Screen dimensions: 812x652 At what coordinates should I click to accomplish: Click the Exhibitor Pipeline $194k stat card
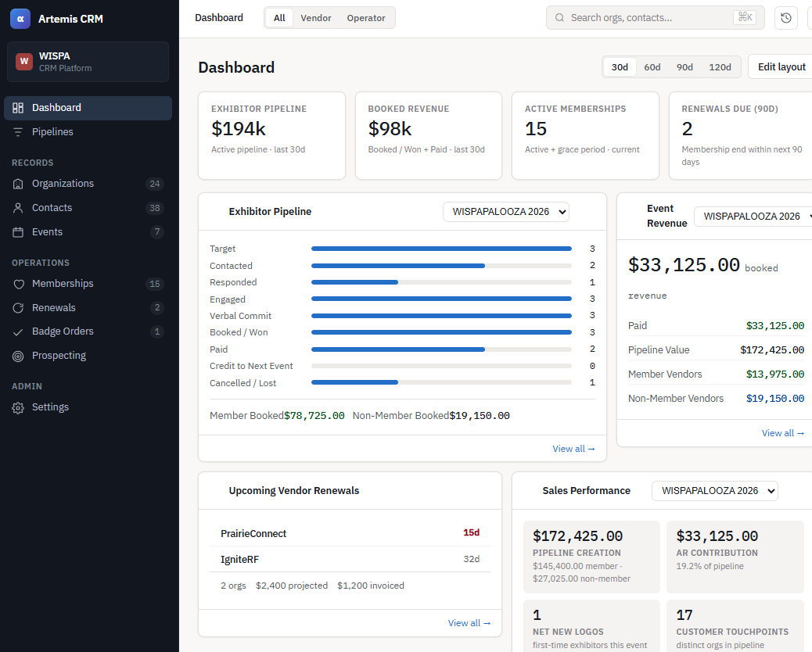272,135
